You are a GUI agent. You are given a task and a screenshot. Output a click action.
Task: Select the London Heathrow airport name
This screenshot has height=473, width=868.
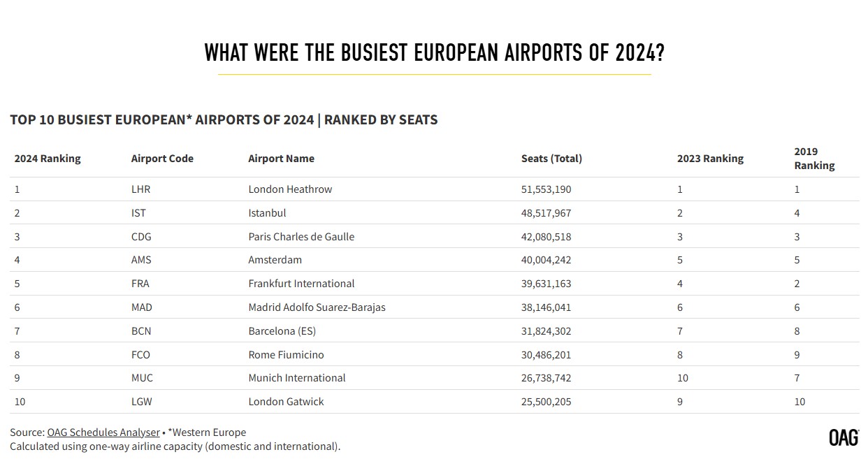(290, 189)
